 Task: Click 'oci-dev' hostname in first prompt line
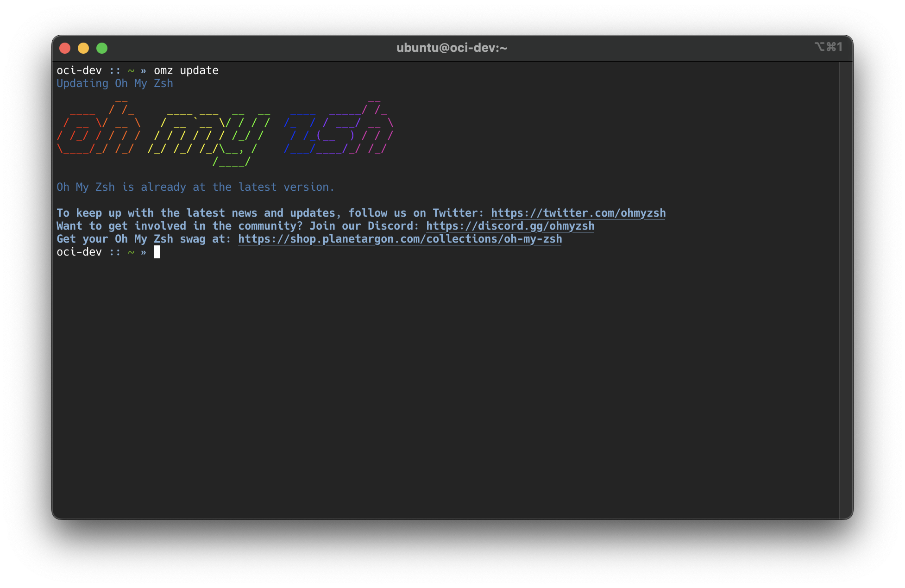click(x=79, y=70)
